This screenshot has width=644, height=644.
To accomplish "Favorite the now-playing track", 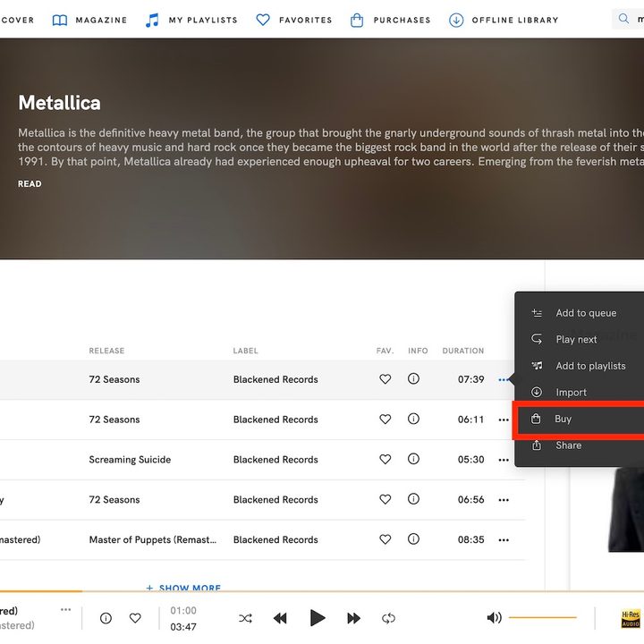I will (x=135, y=618).
